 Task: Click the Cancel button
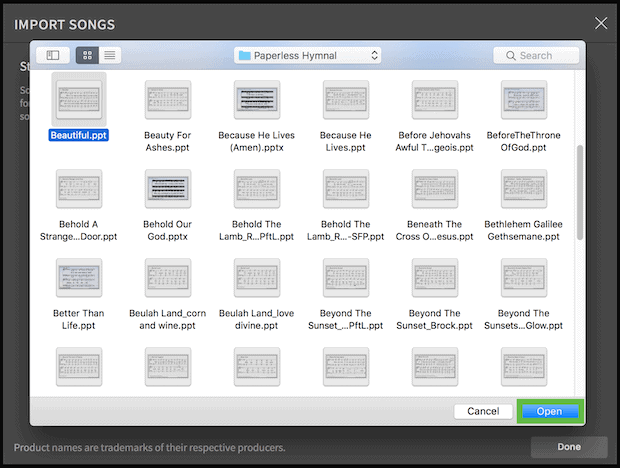pyautogui.click(x=483, y=411)
